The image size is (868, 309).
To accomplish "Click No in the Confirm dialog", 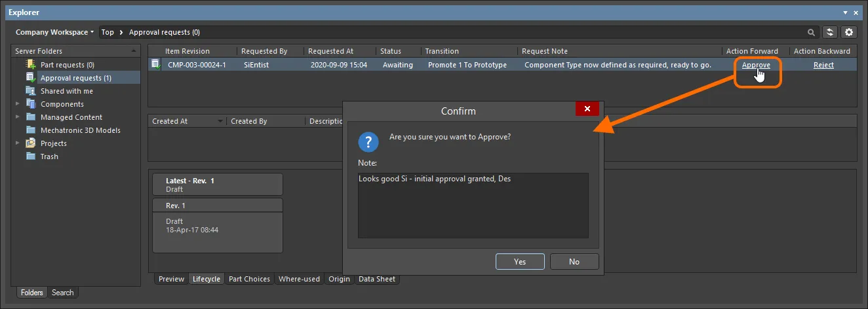I will tap(574, 261).
